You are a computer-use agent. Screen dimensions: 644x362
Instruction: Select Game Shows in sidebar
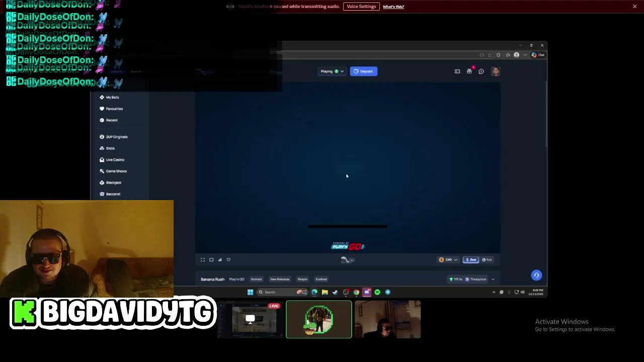(x=113, y=171)
